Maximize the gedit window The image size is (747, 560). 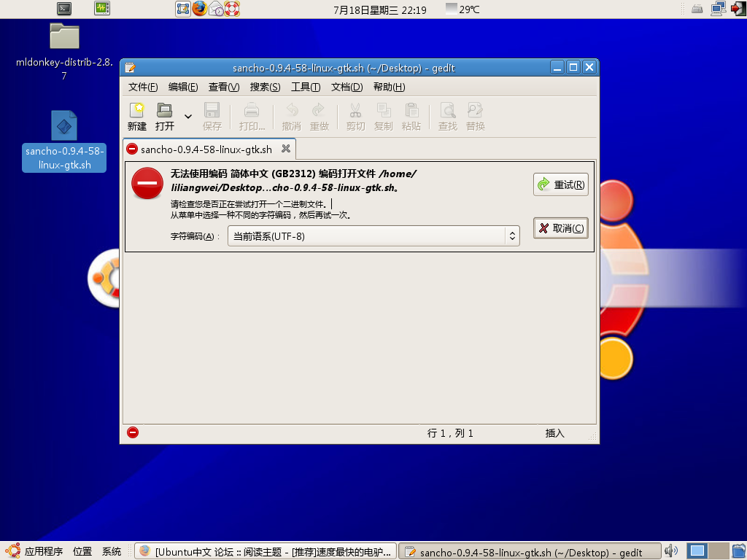click(573, 67)
